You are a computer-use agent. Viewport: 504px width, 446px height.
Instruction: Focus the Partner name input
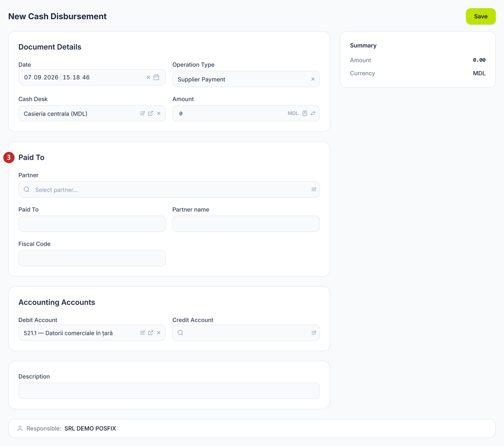pos(246,224)
